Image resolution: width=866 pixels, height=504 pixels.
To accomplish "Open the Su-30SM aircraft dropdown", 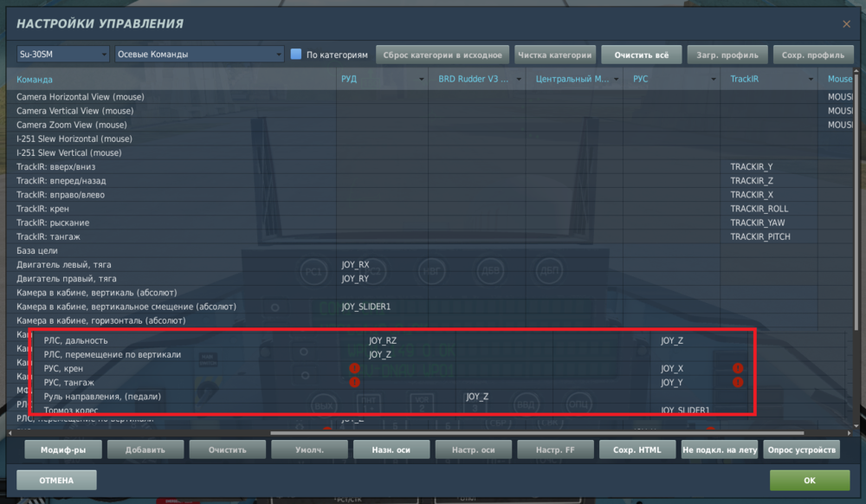I will 62,54.
